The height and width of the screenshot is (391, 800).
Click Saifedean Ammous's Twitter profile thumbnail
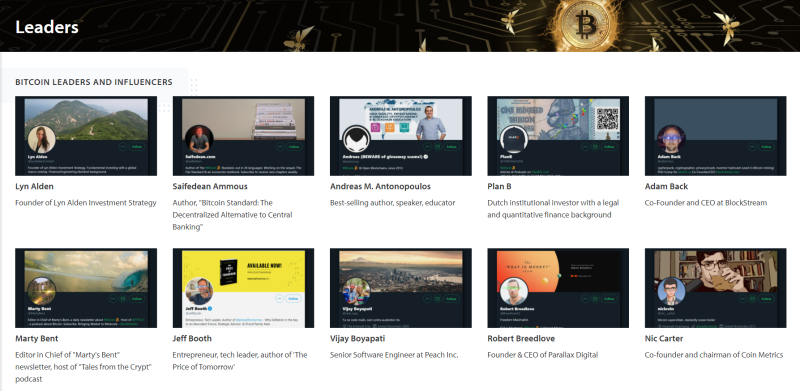[243, 136]
